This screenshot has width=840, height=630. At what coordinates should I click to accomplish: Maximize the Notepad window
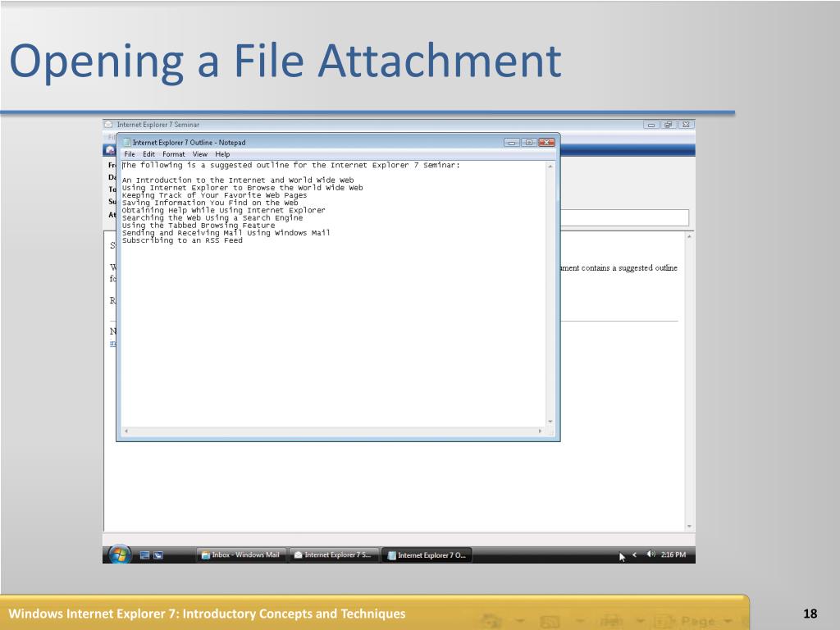[529, 143]
